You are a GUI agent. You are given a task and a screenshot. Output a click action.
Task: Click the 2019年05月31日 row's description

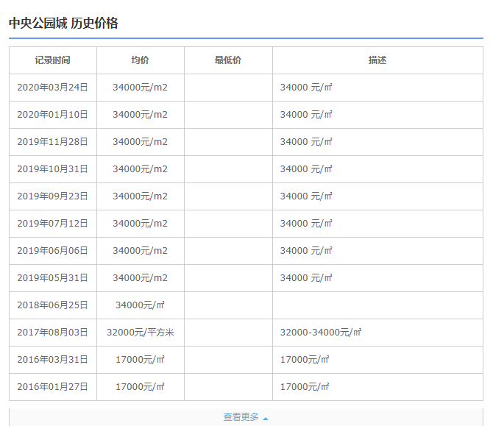pos(306,278)
